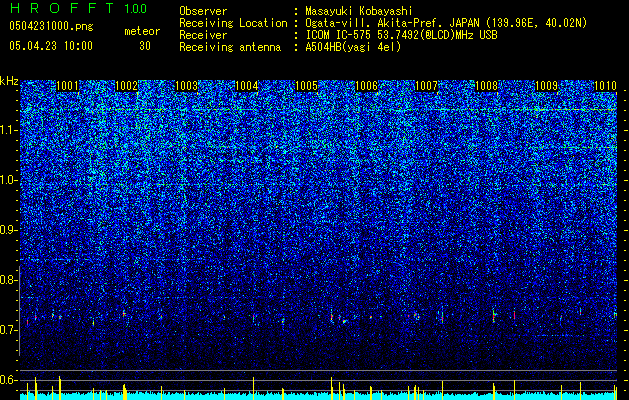
Task: Click the 0.9 kHz axis label
Action: [9, 230]
